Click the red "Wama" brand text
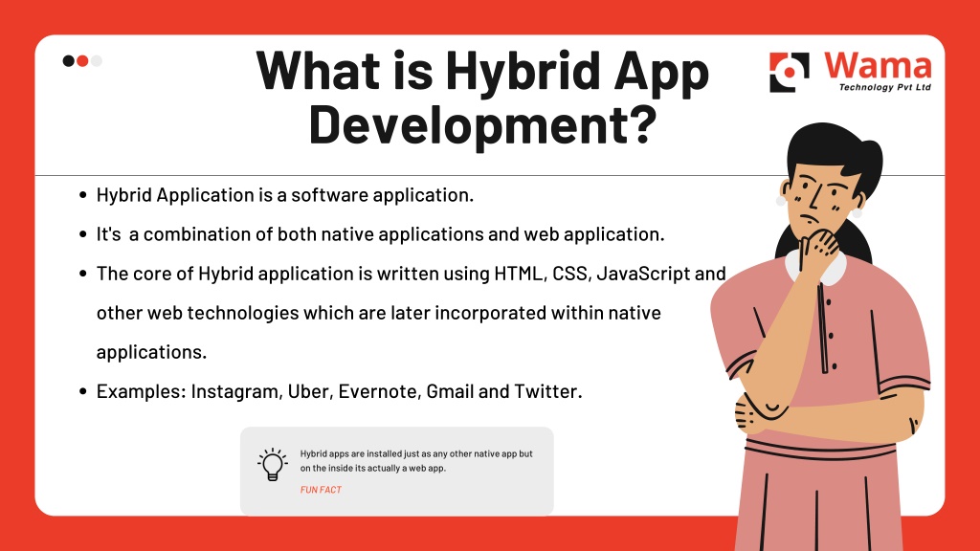The width and height of the screenshot is (980, 551). [x=878, y=66]
